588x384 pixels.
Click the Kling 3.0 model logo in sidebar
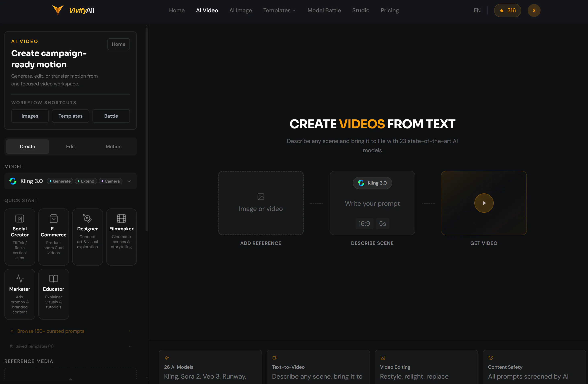pos(13,181)
